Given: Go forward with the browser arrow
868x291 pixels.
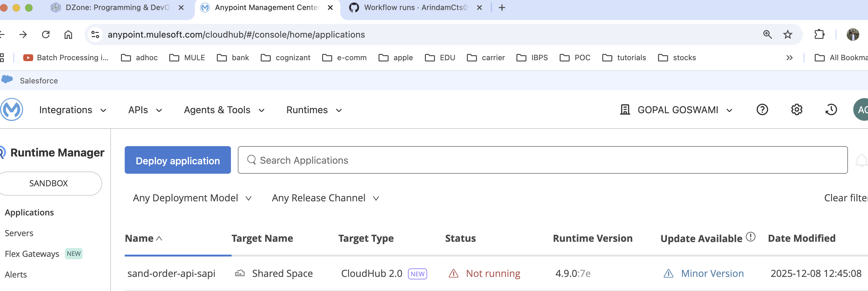Looking at the screenshot, I should 23,34.
